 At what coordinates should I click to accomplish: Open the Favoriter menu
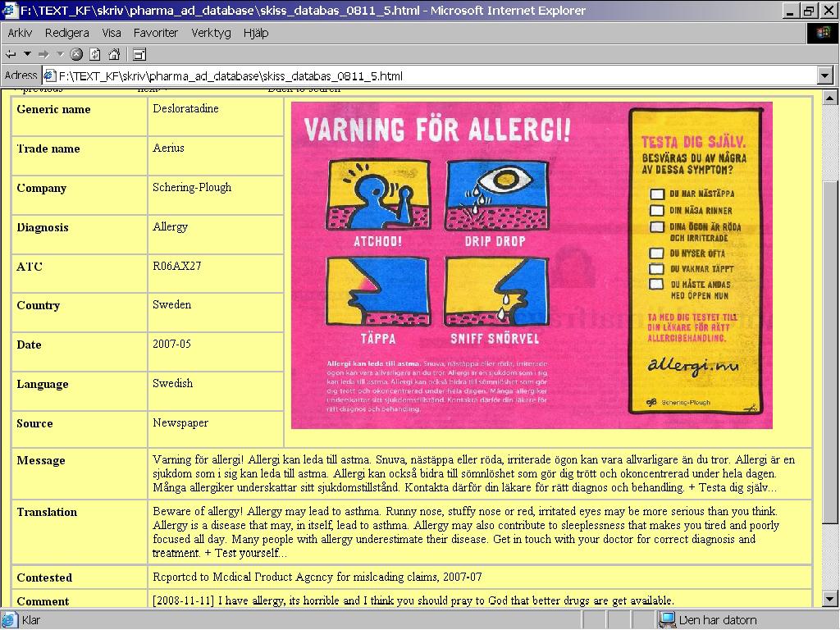coord(155,33)
